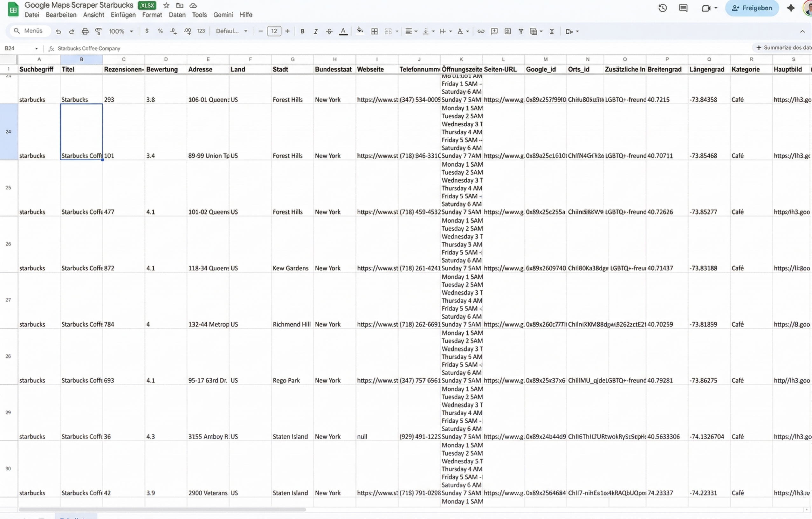Image resolution: width=812 pixels, height=519 pixels.
Task: Toggle strikethrough formatting
Action: [329, 31]
